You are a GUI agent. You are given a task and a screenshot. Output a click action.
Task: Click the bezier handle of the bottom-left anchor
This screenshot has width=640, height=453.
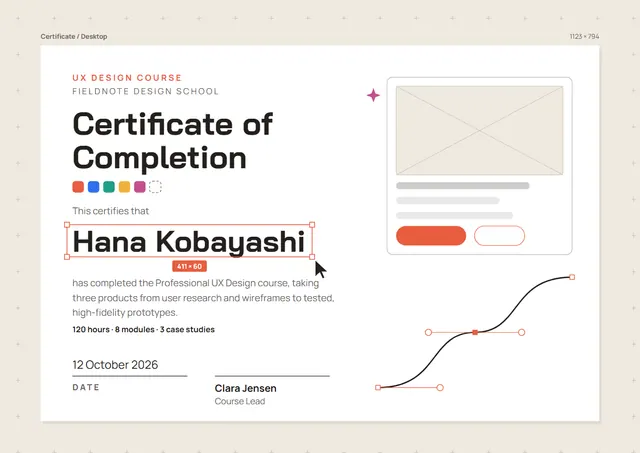(x=440, y=388)
